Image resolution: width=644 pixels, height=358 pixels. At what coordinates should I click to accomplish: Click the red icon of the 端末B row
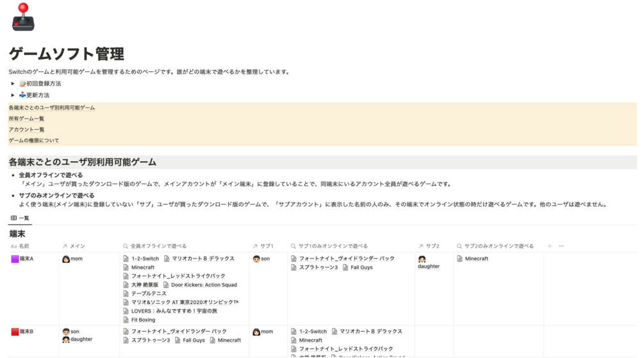15,332
